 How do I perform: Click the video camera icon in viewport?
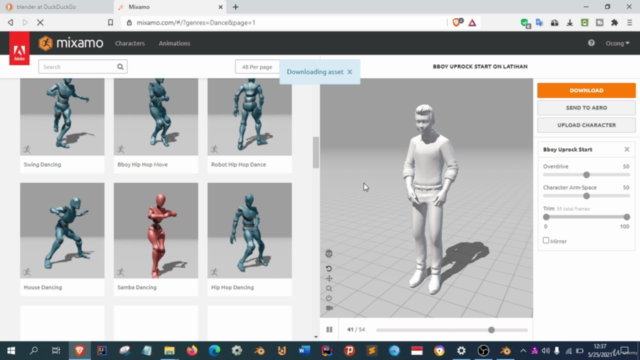pos(329,308)
